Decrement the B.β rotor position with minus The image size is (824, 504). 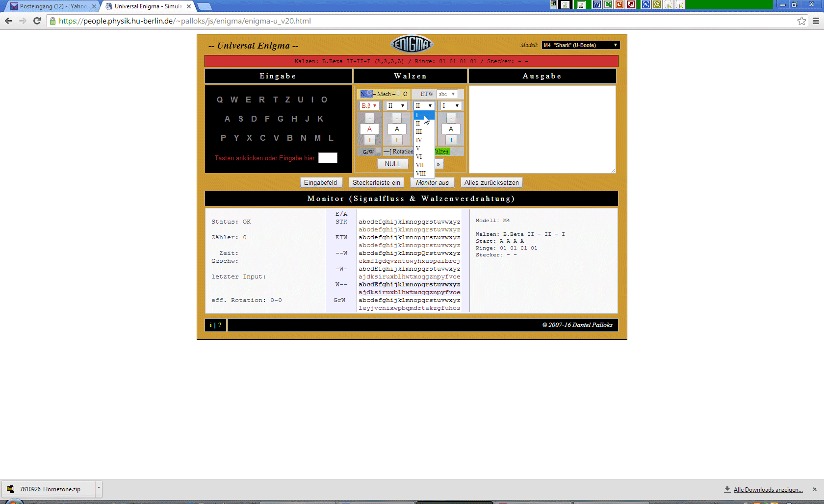coord(370,118)
